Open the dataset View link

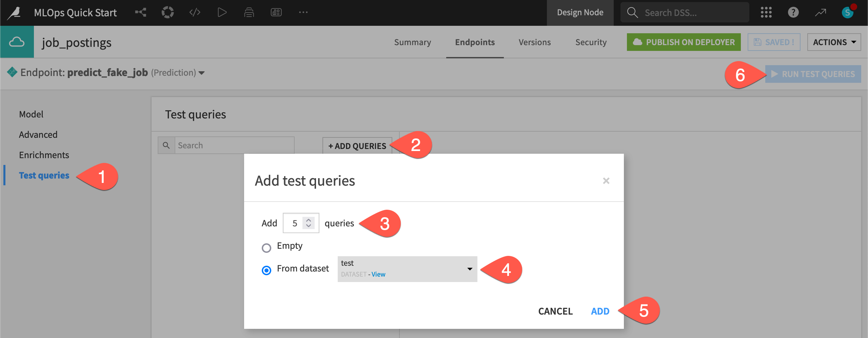coord(378,274)
